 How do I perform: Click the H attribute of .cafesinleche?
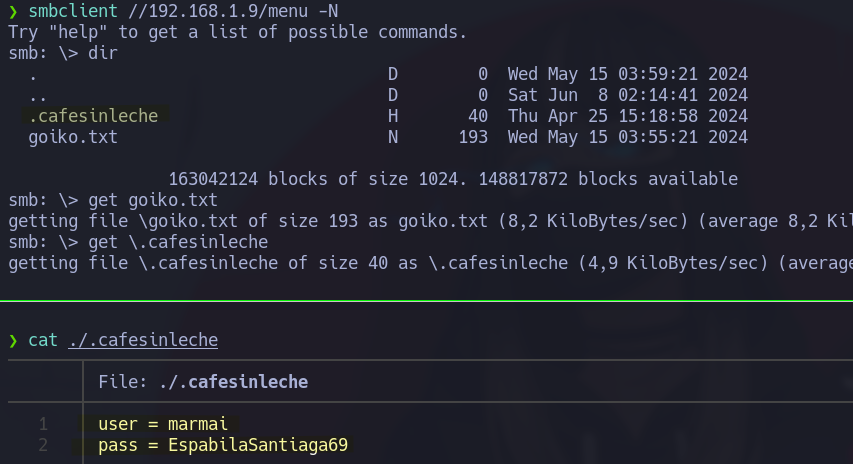coord(393,116)
